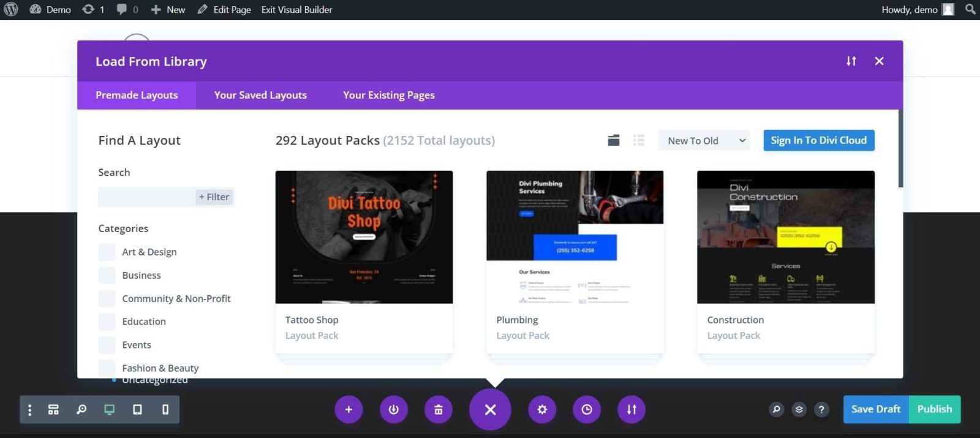Switch to wireframe view
Viewport: 980px width, 438px height.
[53, 409]
